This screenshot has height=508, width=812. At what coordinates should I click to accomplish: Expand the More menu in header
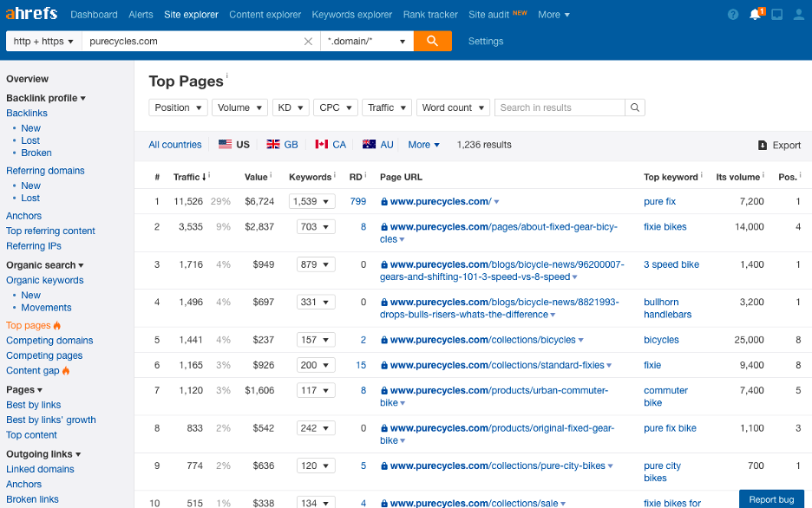[x=553, y=15]
